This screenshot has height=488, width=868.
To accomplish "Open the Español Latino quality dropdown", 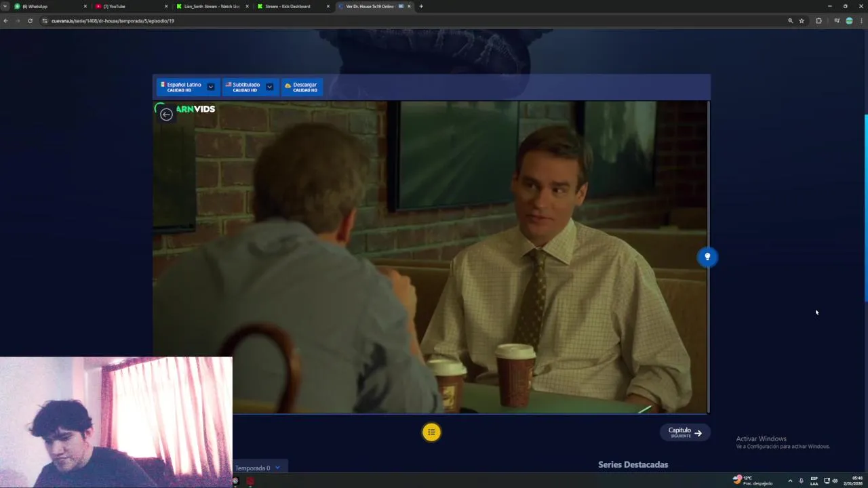I will point(211,87).
